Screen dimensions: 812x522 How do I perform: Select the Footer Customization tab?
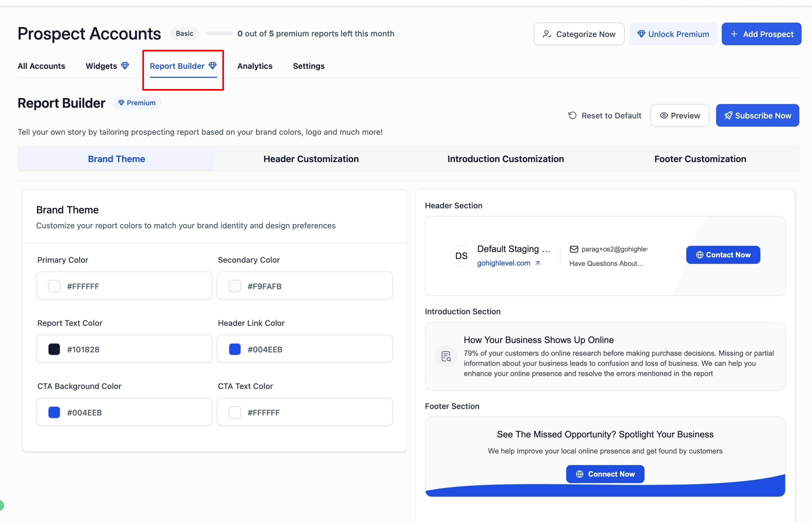[x=700, y=159]
